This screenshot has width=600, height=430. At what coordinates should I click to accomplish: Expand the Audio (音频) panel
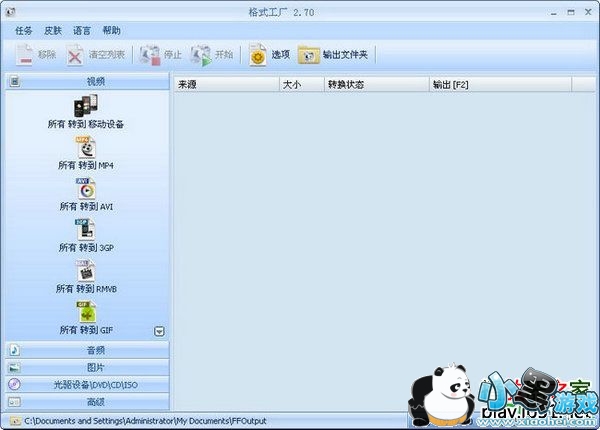coord(87,350)
